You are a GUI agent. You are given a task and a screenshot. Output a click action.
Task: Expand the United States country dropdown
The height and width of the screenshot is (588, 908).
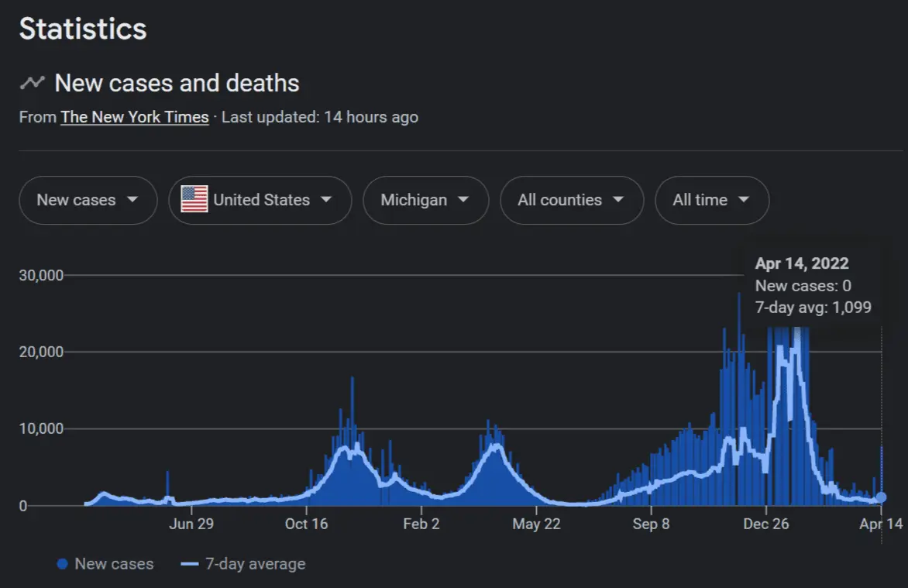[x=260, y=200]
